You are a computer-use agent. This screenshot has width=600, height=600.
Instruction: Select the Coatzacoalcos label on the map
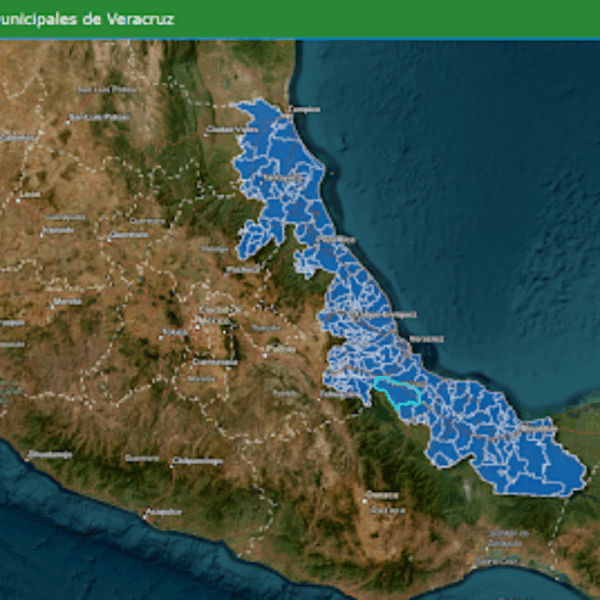pyautogui.click(x=538, y=428)
